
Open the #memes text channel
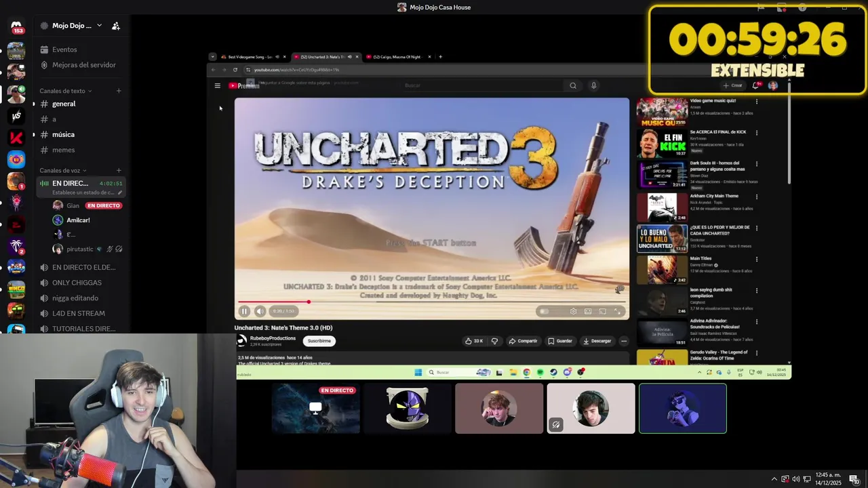click(x=81, y=150)
